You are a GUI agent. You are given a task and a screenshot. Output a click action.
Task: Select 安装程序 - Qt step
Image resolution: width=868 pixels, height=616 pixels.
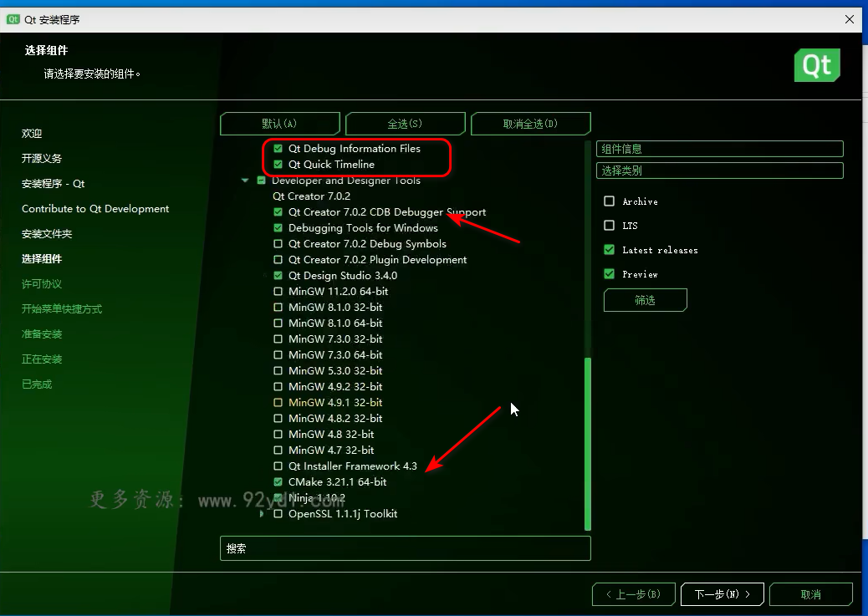point(54,184)
